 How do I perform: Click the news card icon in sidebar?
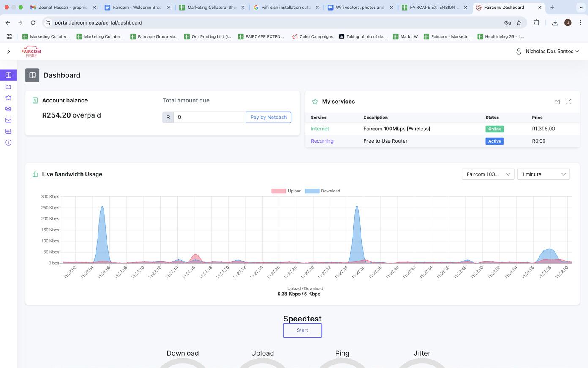click(8, 131)
